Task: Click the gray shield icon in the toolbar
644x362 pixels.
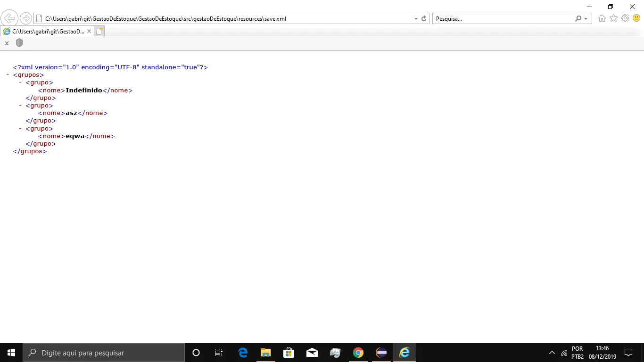Action: click(x=19, y=43)
